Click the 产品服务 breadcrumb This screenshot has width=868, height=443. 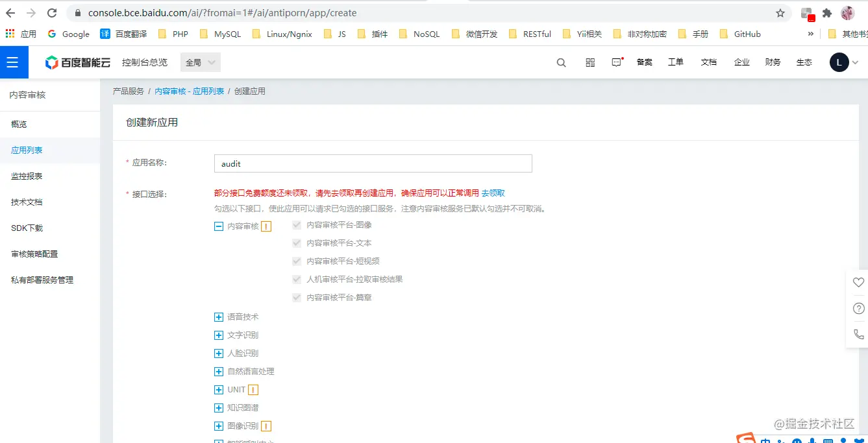click(x=129, y=91)
